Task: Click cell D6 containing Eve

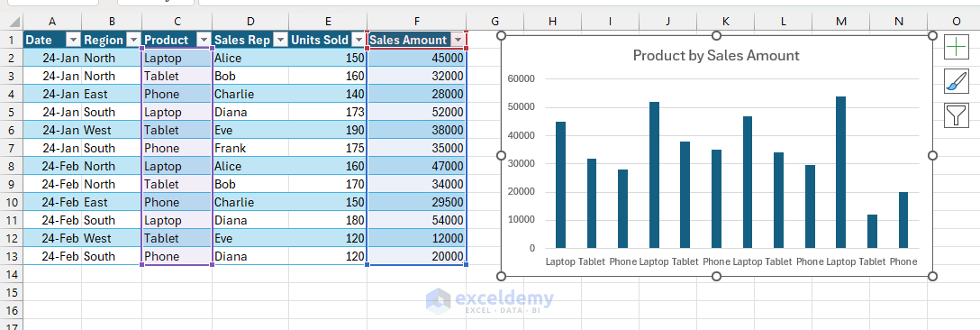Action: [250, 130]
